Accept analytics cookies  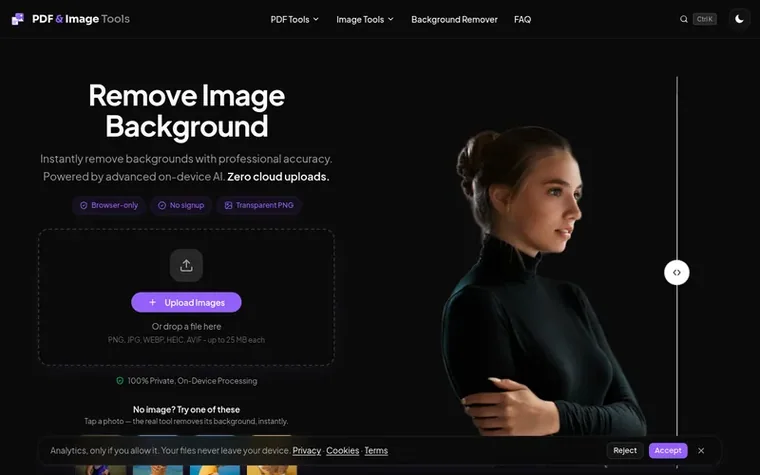(x=668, y=450)
